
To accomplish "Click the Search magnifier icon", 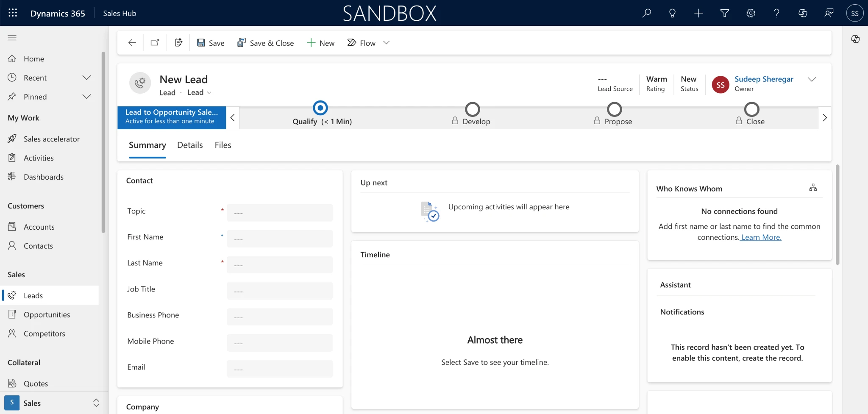I will (646, 13).
